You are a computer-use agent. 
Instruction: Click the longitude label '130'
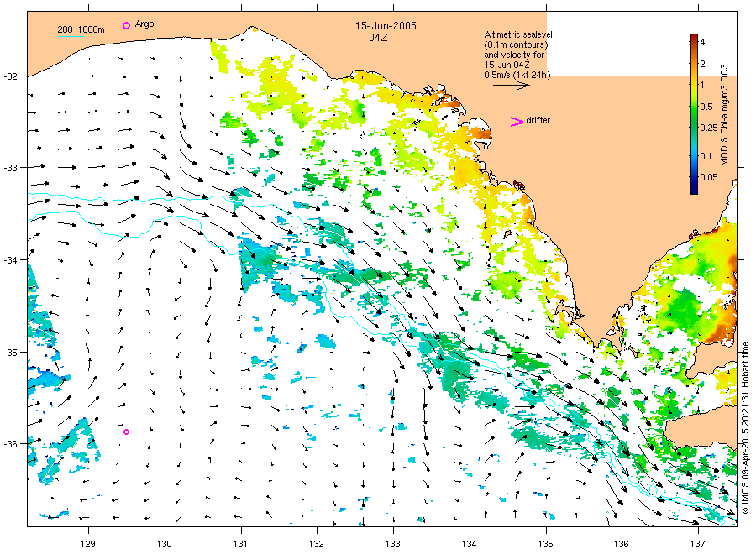point(165,544)
